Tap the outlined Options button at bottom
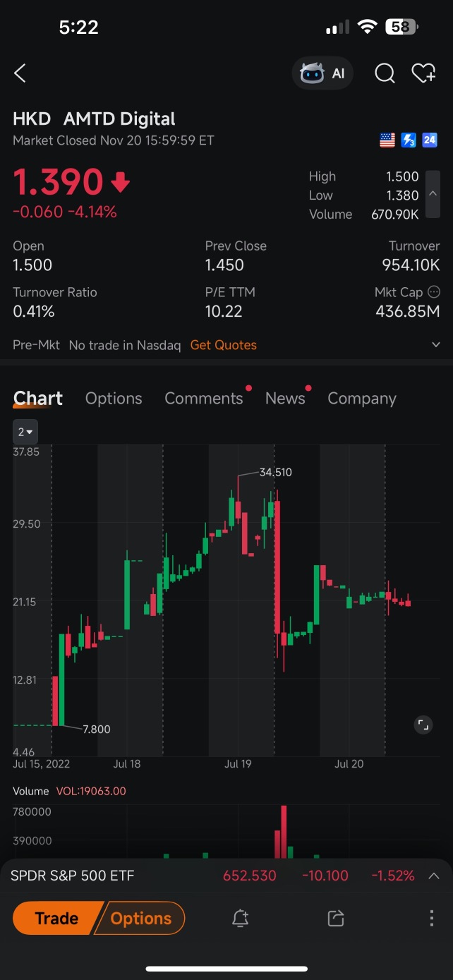The image size is (453, 980). 140,918
